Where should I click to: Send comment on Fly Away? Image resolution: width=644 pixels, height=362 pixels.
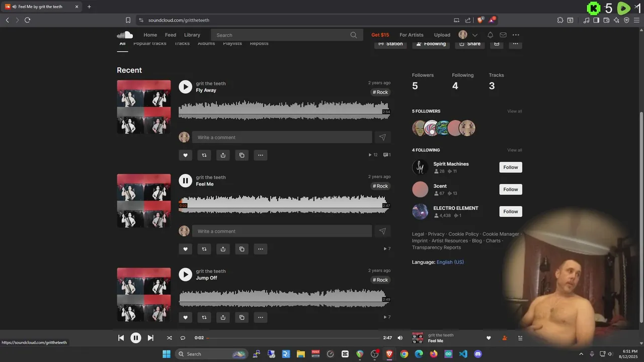click(382, 137)
